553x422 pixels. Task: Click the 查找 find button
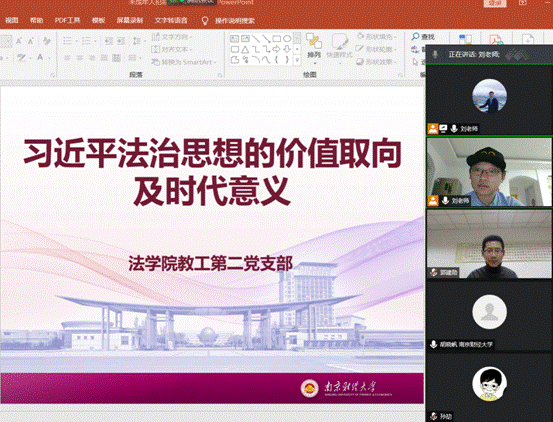coord(423,37)
